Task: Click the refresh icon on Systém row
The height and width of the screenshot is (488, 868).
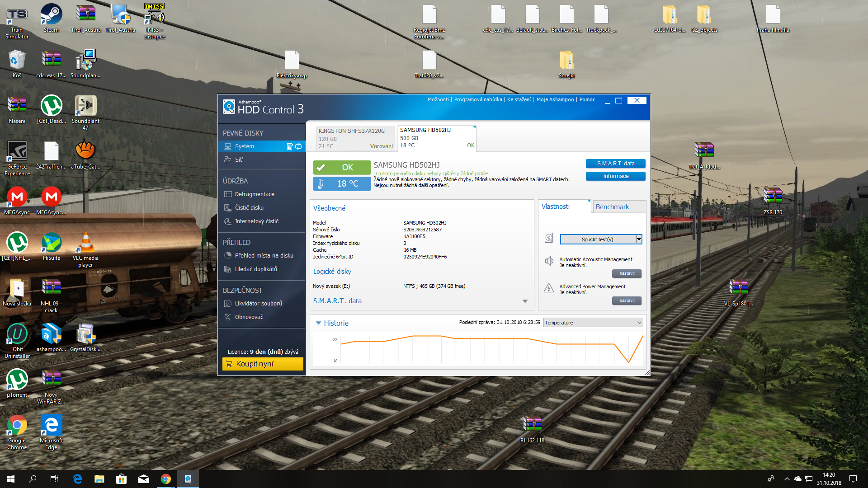Action: (x=298, y=146)
